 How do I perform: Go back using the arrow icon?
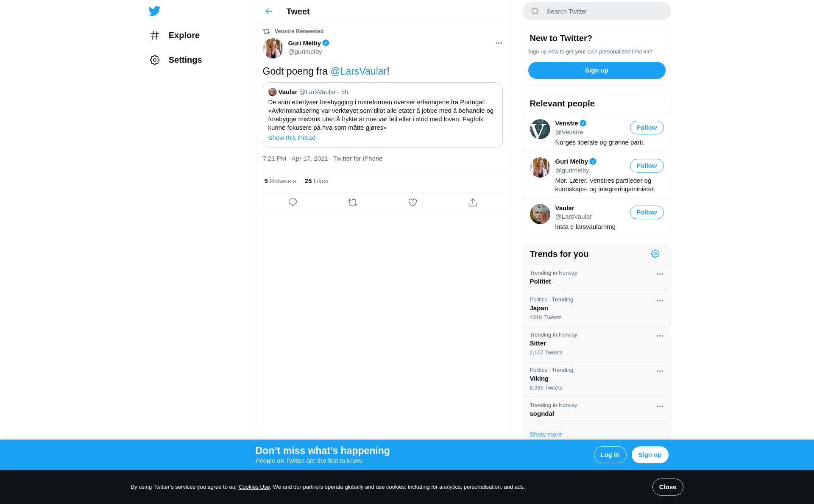[x=269, y=11]
